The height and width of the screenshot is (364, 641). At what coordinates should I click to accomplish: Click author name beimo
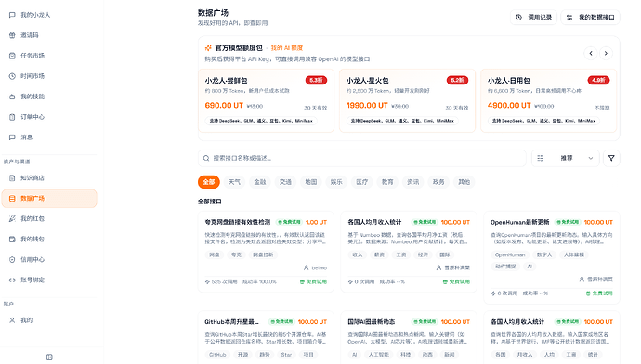coord(320,268)
